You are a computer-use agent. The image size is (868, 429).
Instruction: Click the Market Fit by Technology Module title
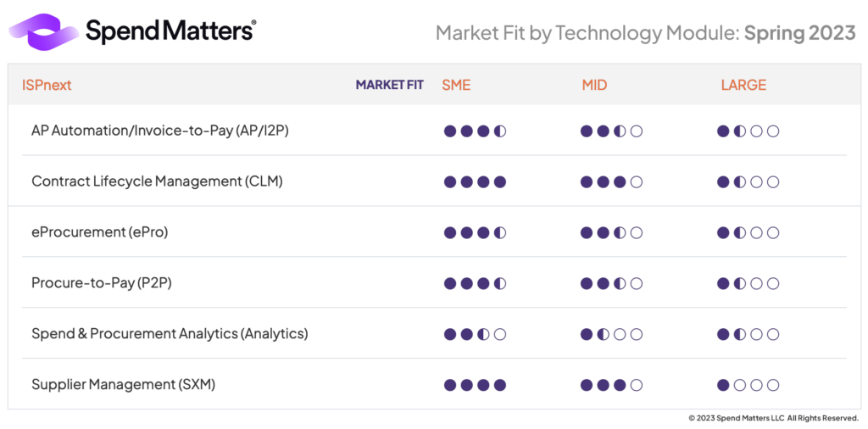(645, 33)
